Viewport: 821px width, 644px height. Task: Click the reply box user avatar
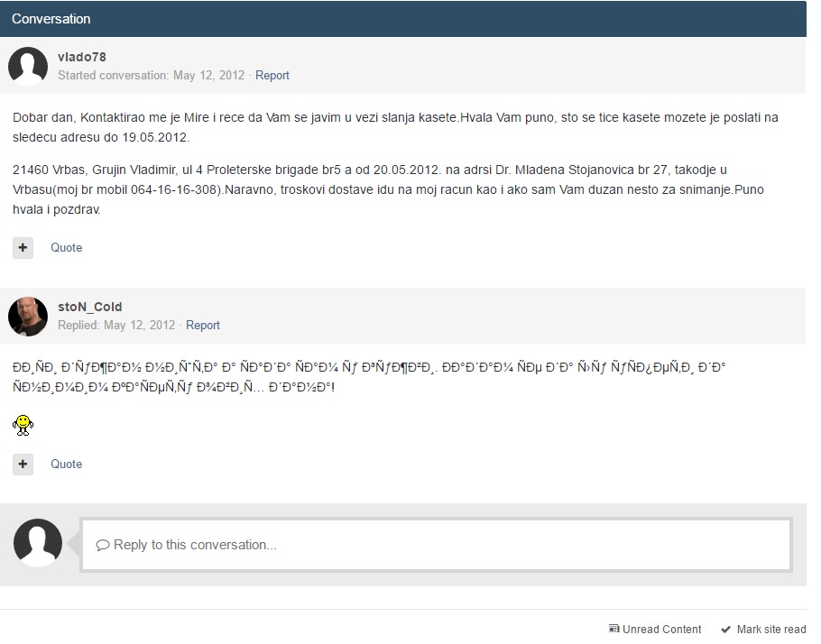(x=38, y=543)
